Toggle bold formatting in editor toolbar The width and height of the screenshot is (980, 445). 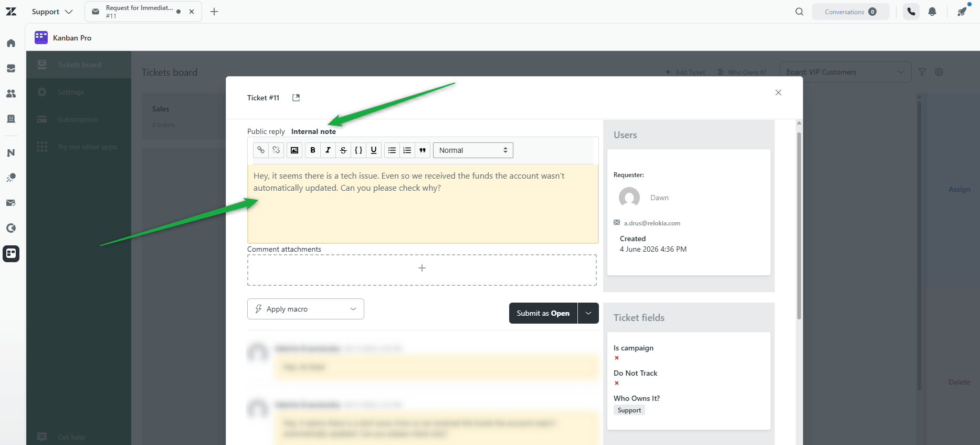(313, 150)
